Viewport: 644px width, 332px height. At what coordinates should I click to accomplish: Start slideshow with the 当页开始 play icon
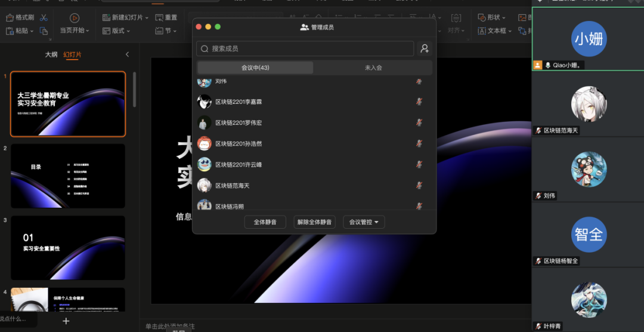pyautogui.click(x=75, y=18)
